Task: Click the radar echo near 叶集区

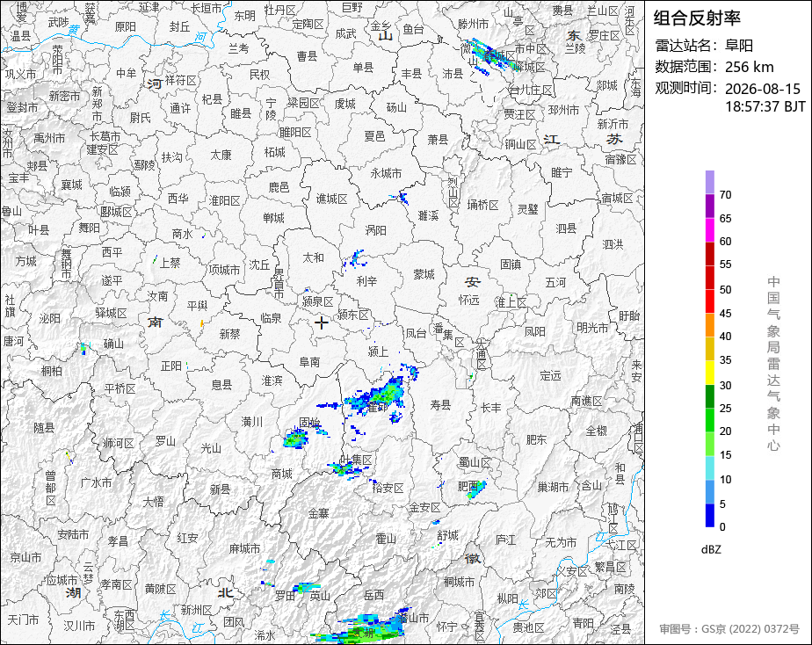Action: pos(344,469)
